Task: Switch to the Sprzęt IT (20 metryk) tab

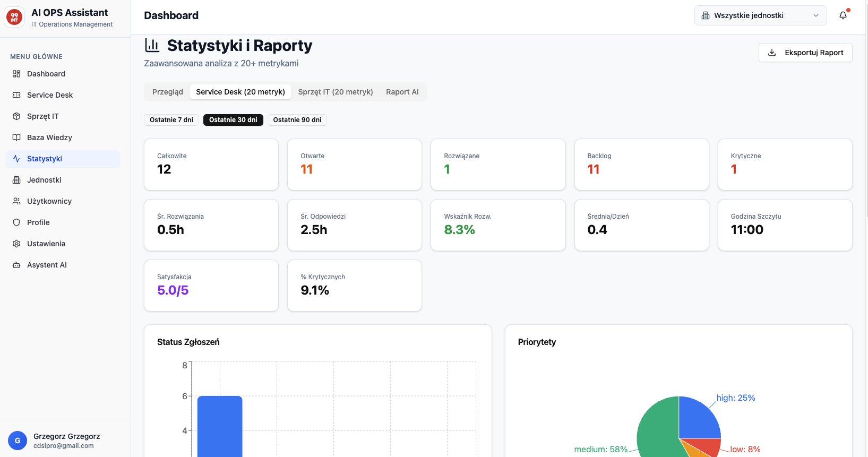Action: click(x=335, y=92)
